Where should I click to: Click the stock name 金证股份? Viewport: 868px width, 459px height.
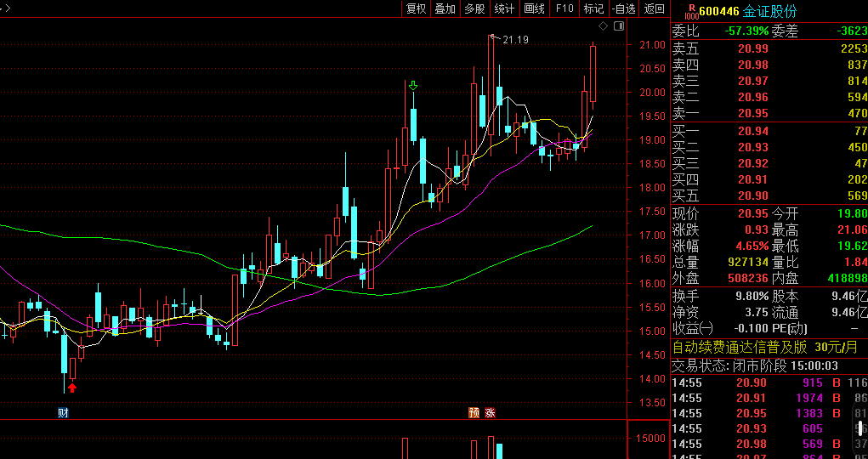[769, 11]
